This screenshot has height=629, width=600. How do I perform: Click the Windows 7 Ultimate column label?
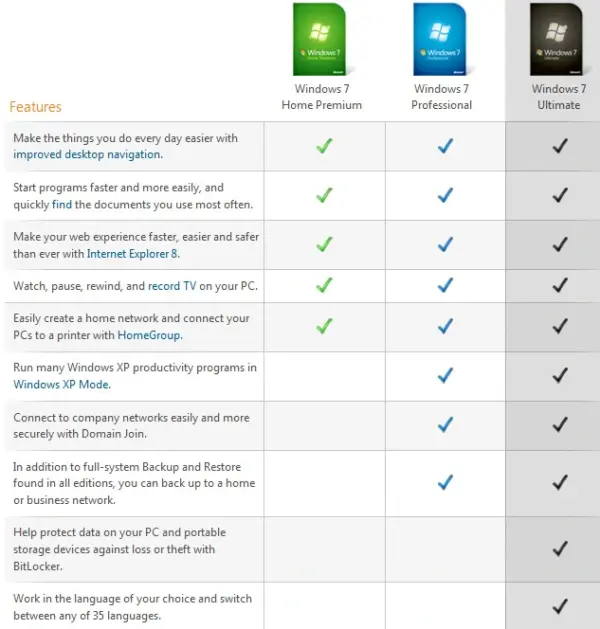point(558,97)
